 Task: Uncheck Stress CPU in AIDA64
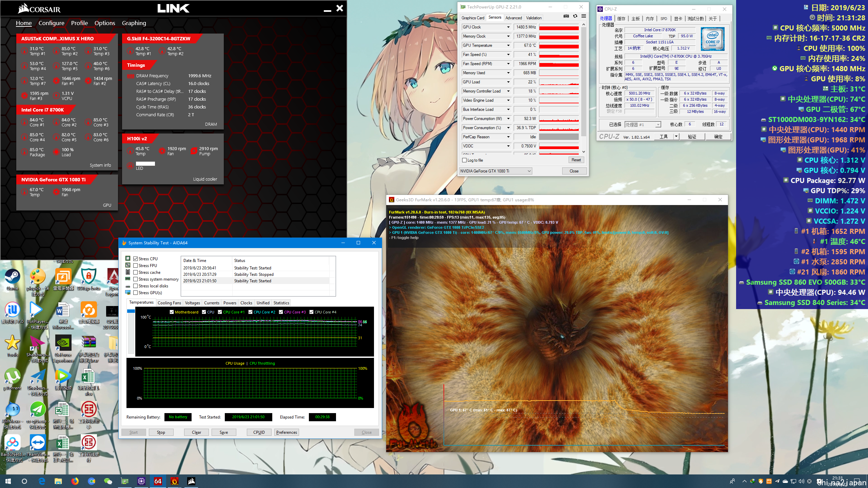click(135, 259)
